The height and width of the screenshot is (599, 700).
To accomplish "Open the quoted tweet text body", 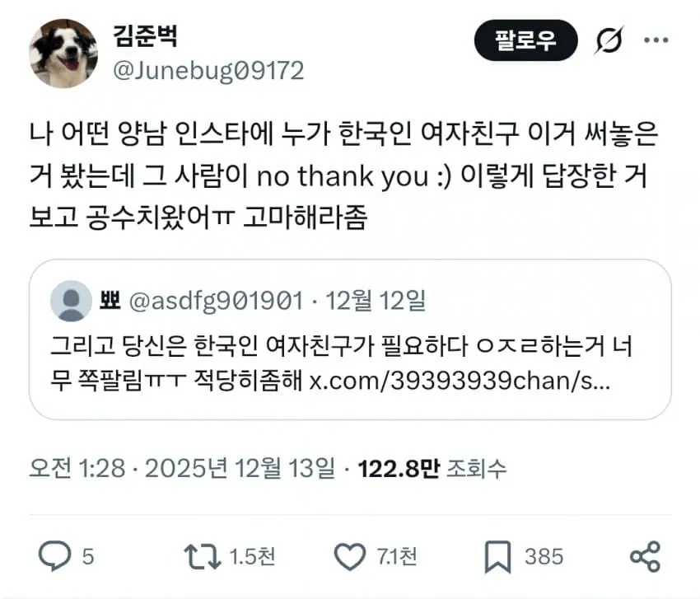I will pos(342,363).
